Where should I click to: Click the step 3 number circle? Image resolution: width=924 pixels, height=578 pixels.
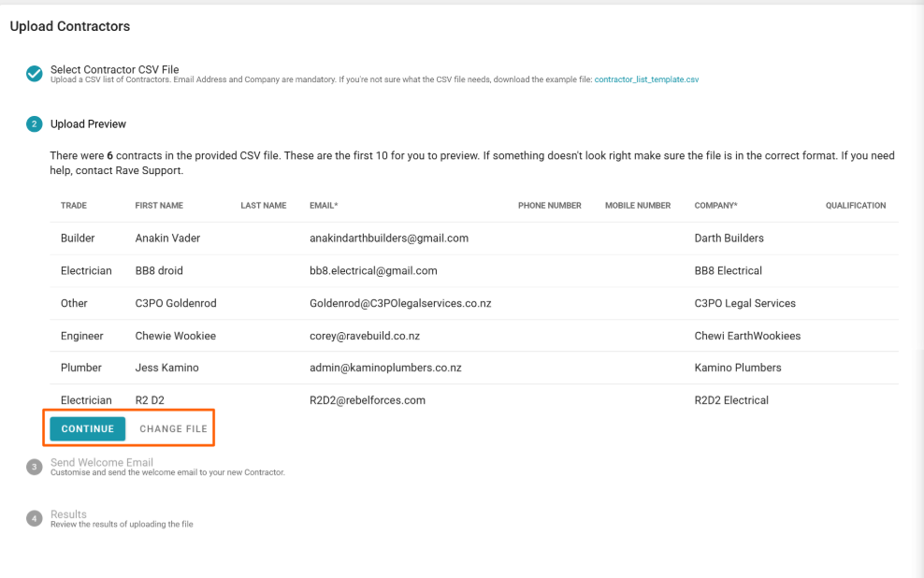35,467
